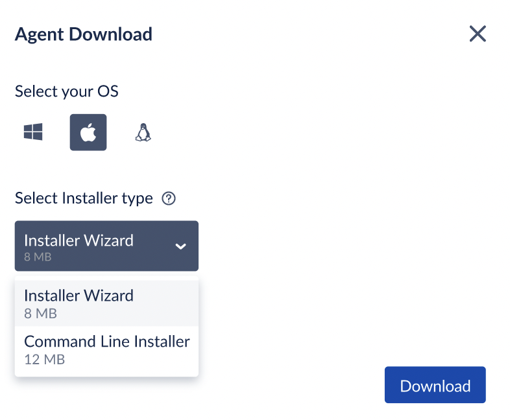Open the installer type help question mark
Screen dimensions: 510x420
point(169,198)
